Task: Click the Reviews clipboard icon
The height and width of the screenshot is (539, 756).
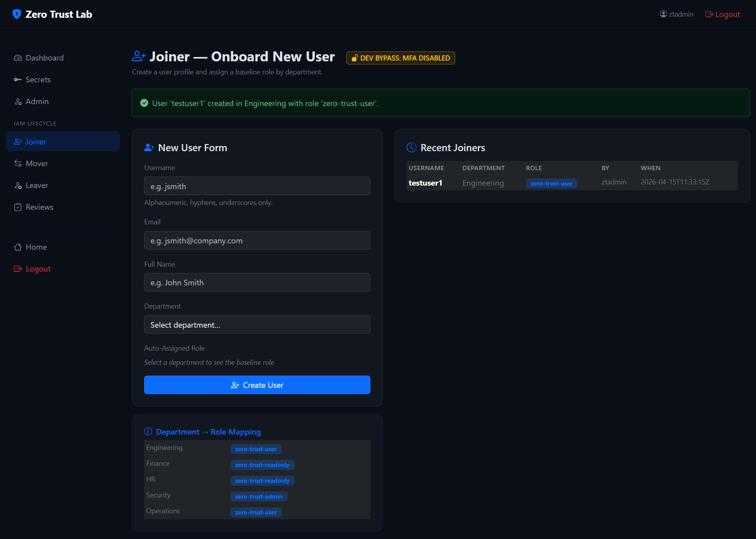Action: click(18, 207)
